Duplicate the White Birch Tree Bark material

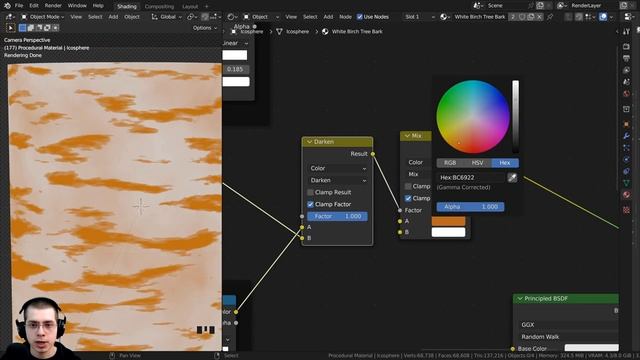pyautogui.click(x=531, y=17)
